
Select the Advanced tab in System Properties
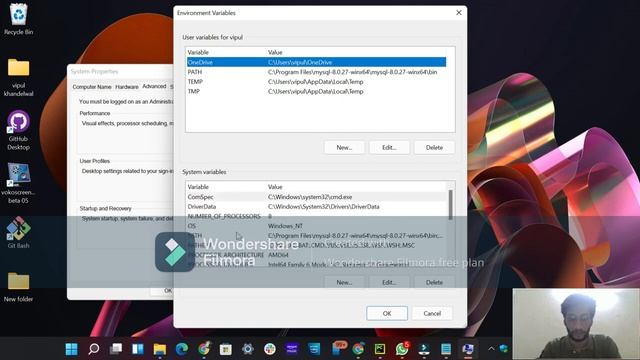(154, 87)
